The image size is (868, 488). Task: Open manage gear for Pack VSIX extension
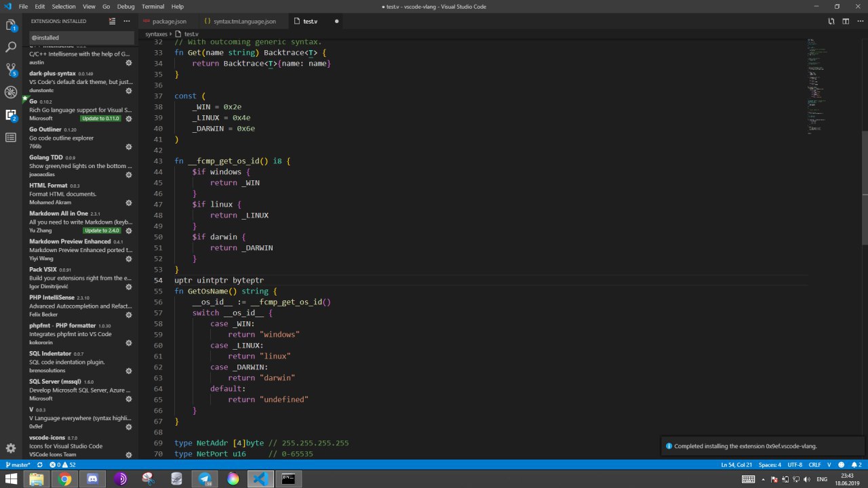pyautogui.click(x=129, y=287)
